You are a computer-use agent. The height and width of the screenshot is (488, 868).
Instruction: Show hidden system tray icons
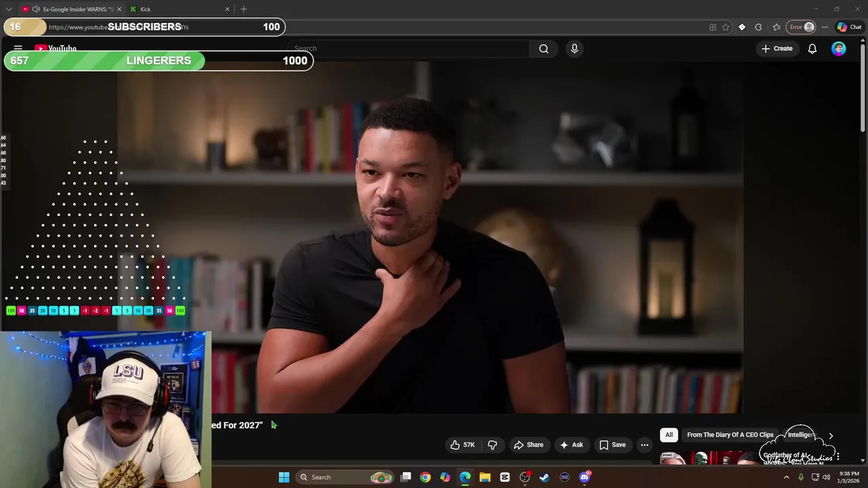[787, 477]
